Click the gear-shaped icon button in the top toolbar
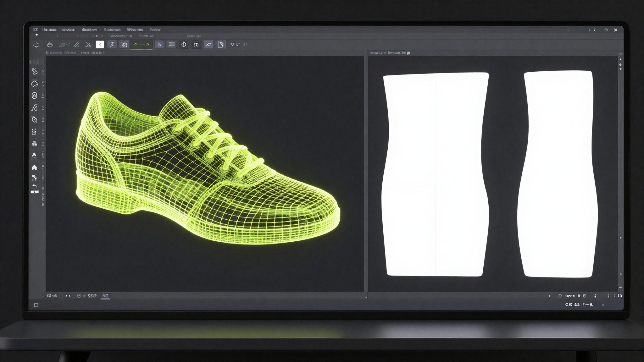 [112, 45]
